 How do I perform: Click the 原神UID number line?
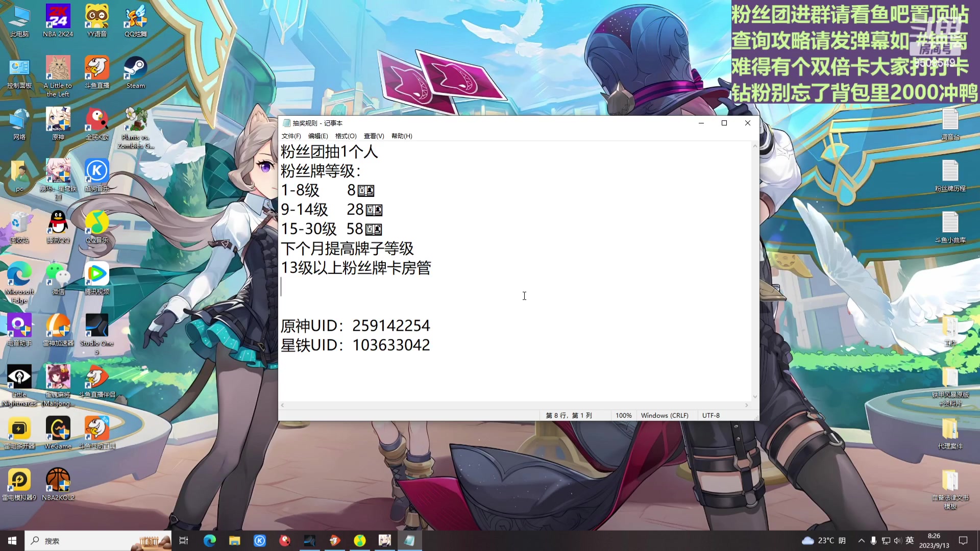pyautogui.click(x=355, y=325)
